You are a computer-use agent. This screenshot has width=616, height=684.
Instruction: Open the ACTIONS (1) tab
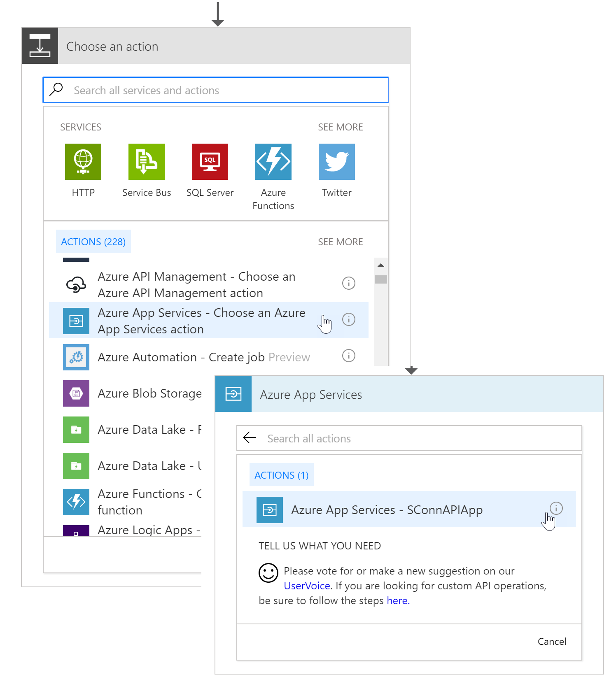pos(282,475)
